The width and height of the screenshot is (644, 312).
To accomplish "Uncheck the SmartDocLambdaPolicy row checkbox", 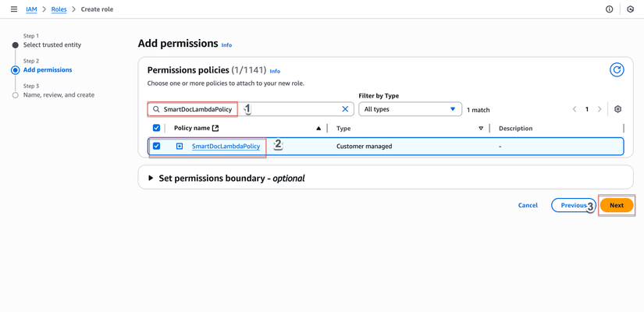I will coord(157,146).
